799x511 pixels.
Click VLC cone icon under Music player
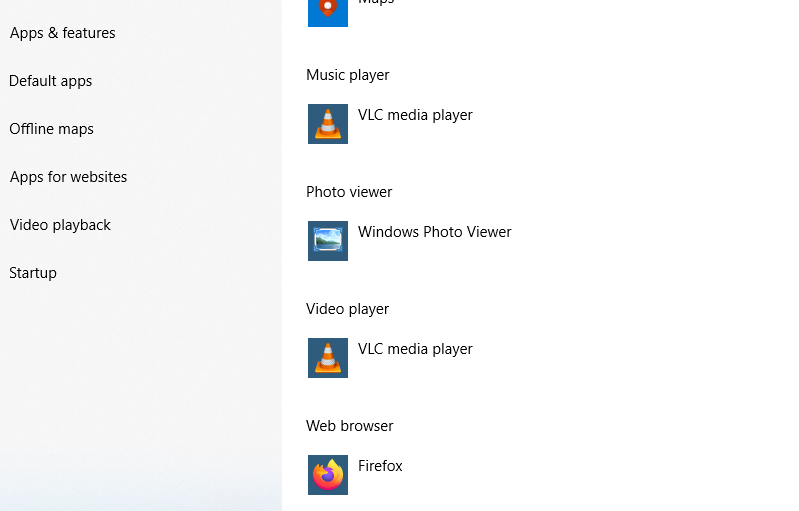(328, 124)
